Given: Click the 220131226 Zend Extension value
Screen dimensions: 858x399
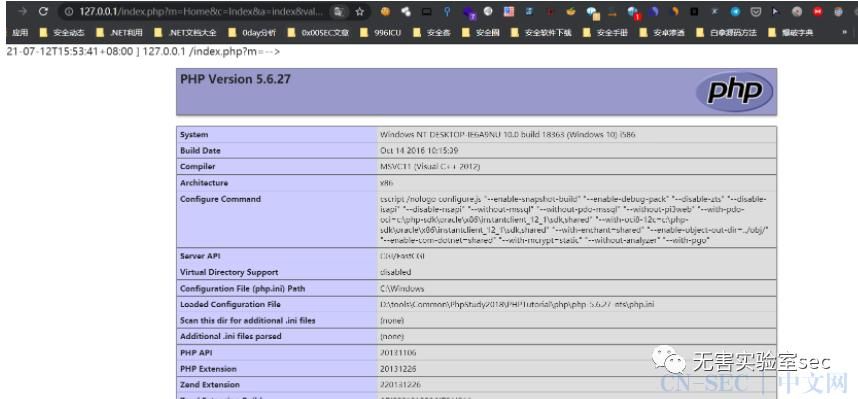Looking at the screenshot, I should [401, 385].
